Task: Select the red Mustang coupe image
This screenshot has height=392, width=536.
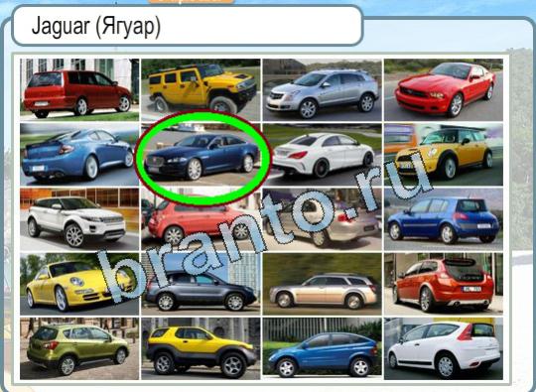Action: click(444, 90)
